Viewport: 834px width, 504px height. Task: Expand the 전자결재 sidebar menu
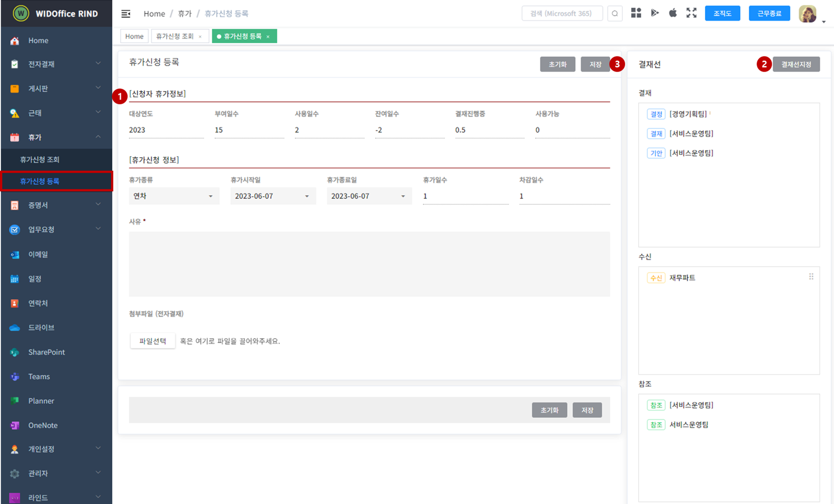pos(56,64)
